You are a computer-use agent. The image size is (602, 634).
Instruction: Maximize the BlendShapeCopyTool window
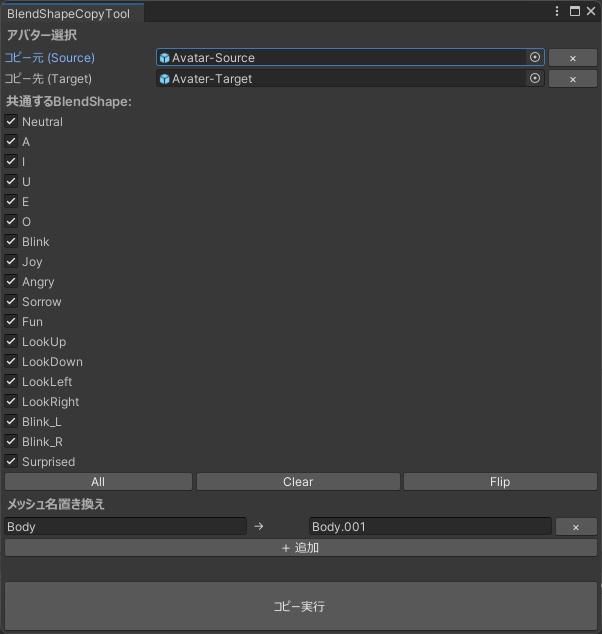575,11
